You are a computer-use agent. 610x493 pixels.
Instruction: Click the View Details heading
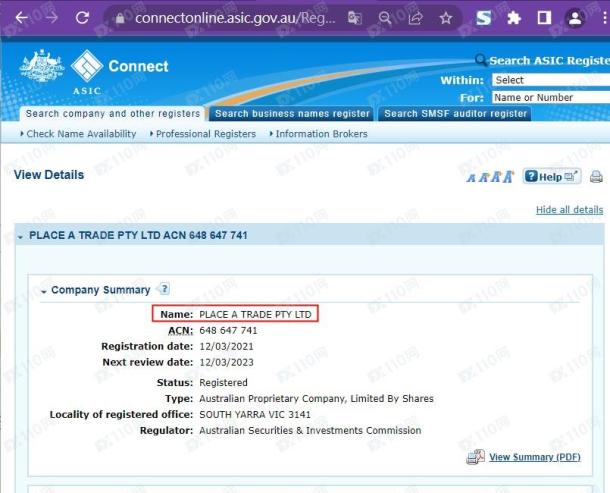coord(49,175)
